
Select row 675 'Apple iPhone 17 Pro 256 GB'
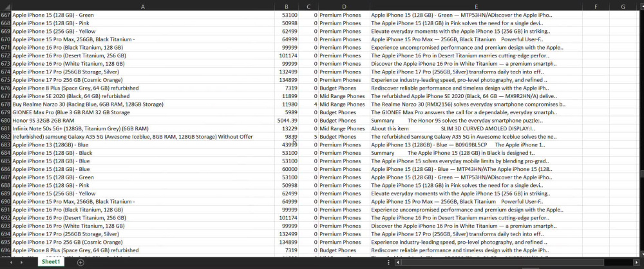[142, 80]
